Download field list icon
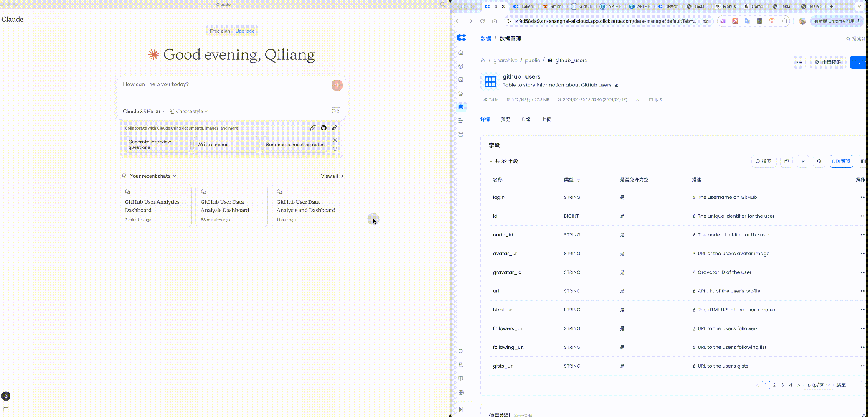Image resolution: width=868 pixels, height=417 pixels. tap(802, 161)
